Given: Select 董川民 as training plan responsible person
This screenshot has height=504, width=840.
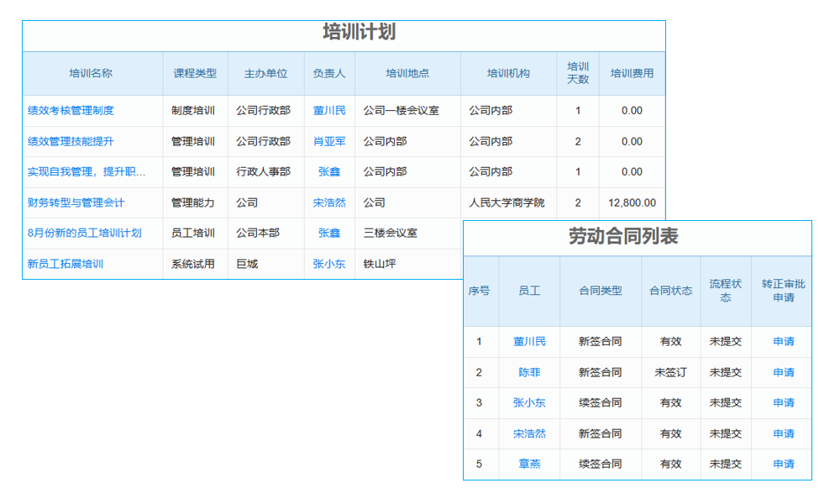Looking at the screenshot, I should click(x=329, y=110).
